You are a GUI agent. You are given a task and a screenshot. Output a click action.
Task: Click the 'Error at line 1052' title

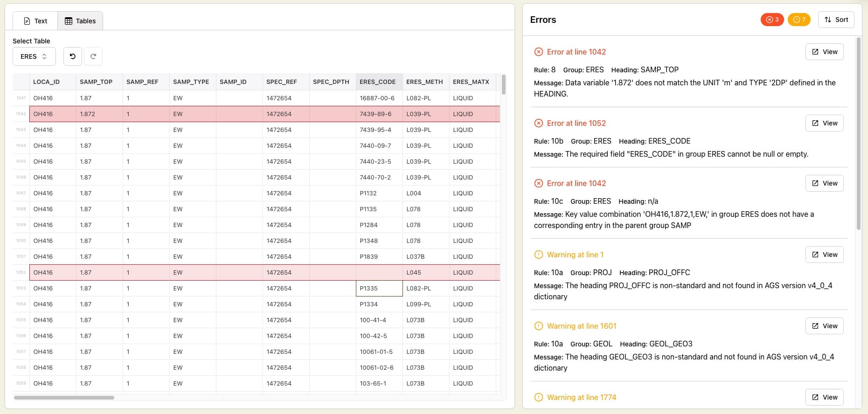click(576, 123)
